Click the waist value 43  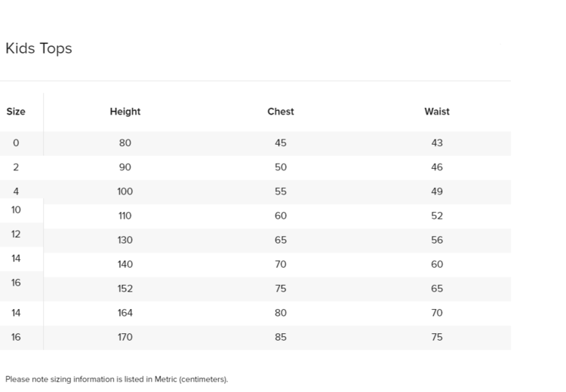coord(437,143)
